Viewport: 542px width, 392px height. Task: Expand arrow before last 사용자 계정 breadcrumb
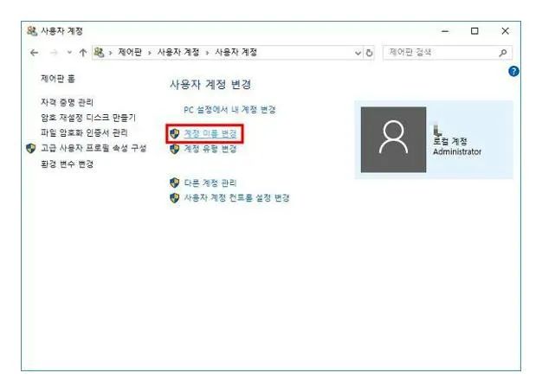tap(208, 53)
